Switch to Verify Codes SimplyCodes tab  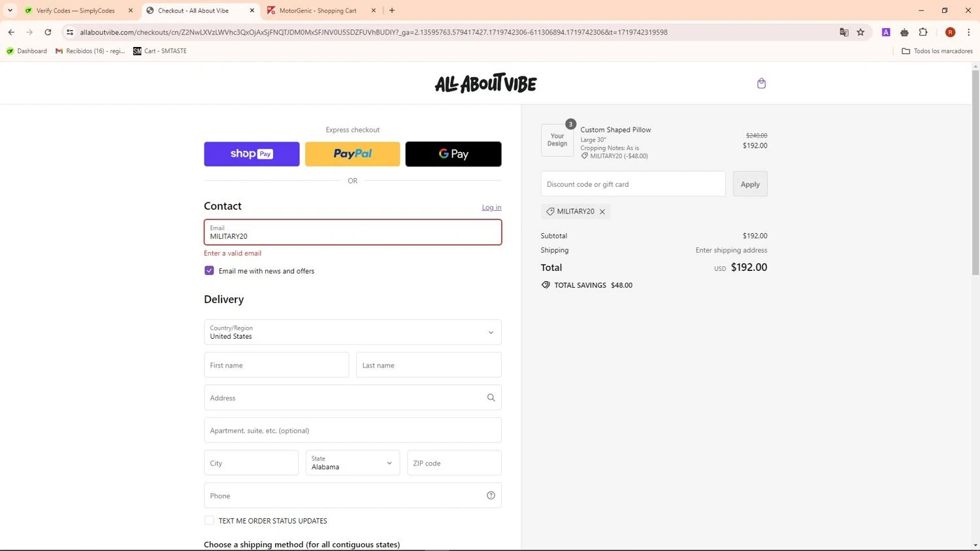click(x=75, y=10)
